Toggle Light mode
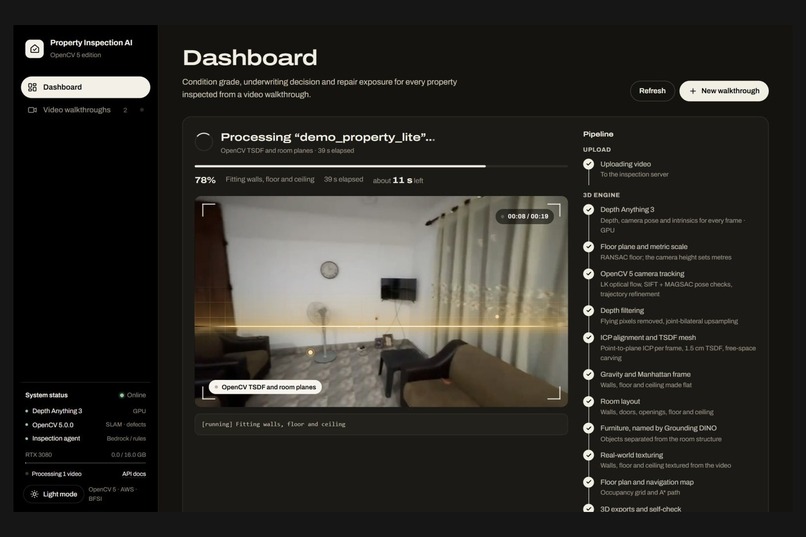Screen dimensions: 806x537 pyautogui.click(x=53, y=494)
